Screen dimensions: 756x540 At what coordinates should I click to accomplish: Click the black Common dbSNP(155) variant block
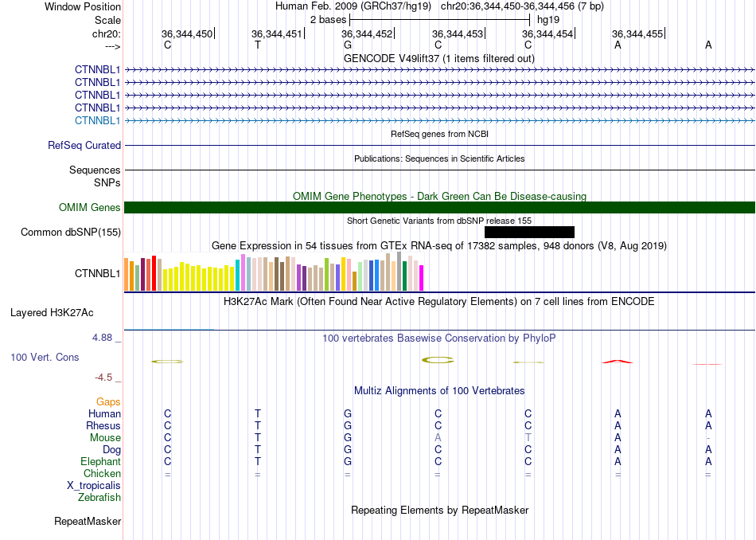[x=529, y=232]
